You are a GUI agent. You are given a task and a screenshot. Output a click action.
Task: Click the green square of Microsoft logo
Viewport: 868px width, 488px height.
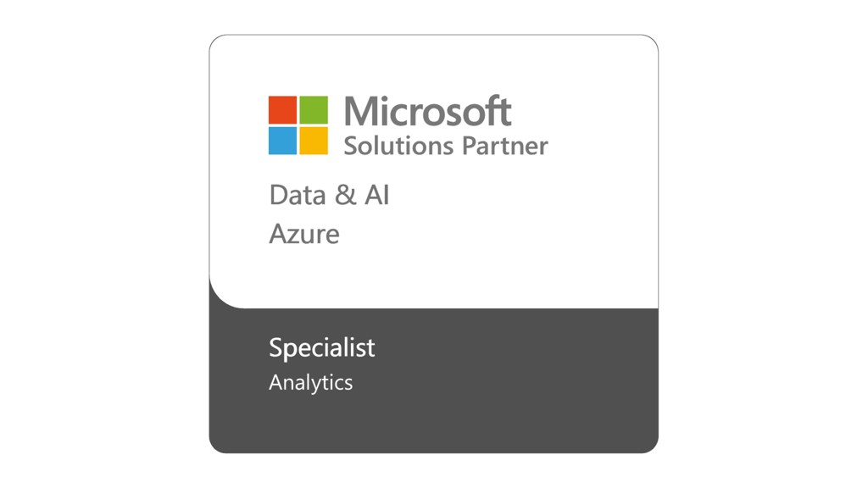point(314,109)
